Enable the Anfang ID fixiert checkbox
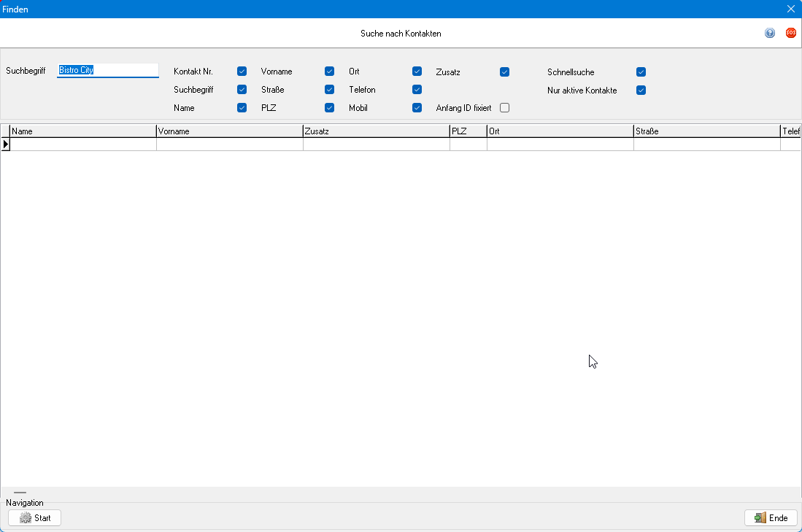802x532 pixels. tap(504, 108)
